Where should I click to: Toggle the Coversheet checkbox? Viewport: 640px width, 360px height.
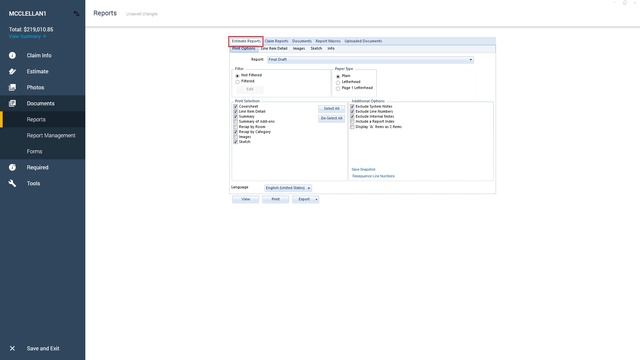[x=236, y=107]
